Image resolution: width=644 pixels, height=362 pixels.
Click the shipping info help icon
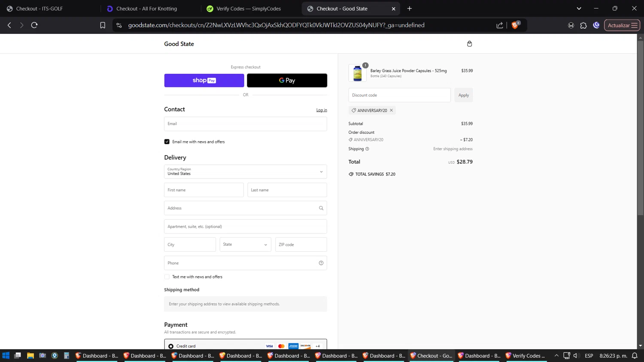(367, 149)
